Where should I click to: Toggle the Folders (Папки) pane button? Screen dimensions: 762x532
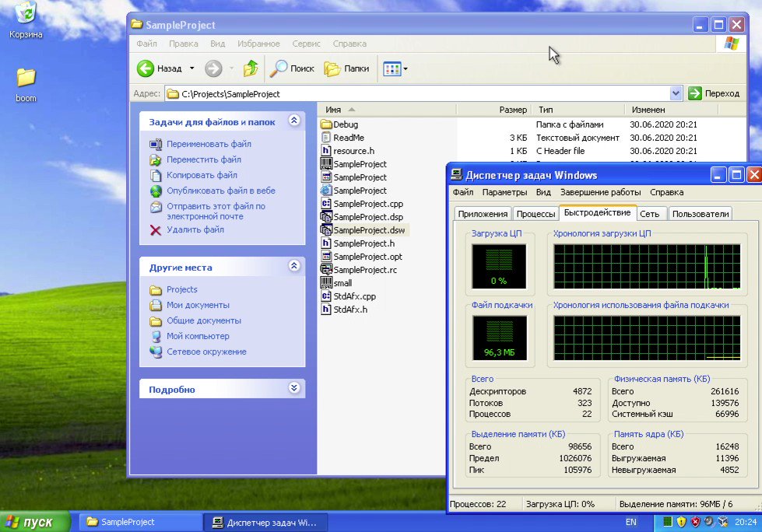[x=347, y=68]
